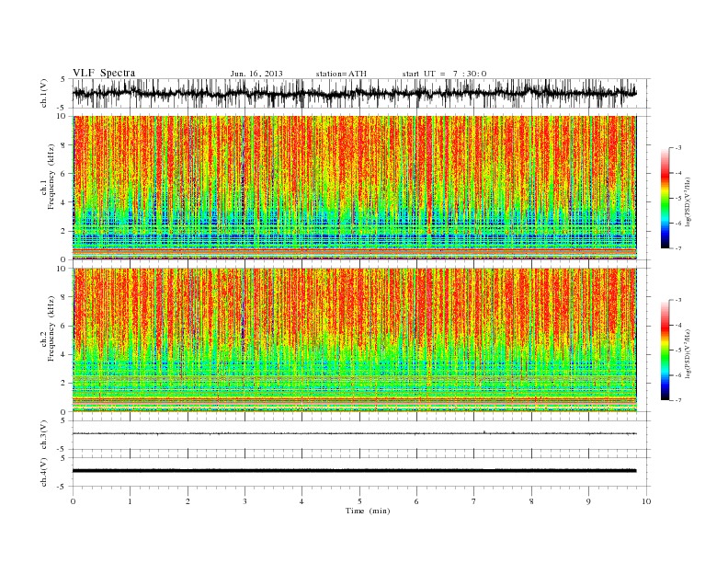Image resolution: width=728 pixels, height=563 pixels.
Task: Click the "6" kHz tick on ch.1 frequency axis
Action: click(x=63, y=174)
